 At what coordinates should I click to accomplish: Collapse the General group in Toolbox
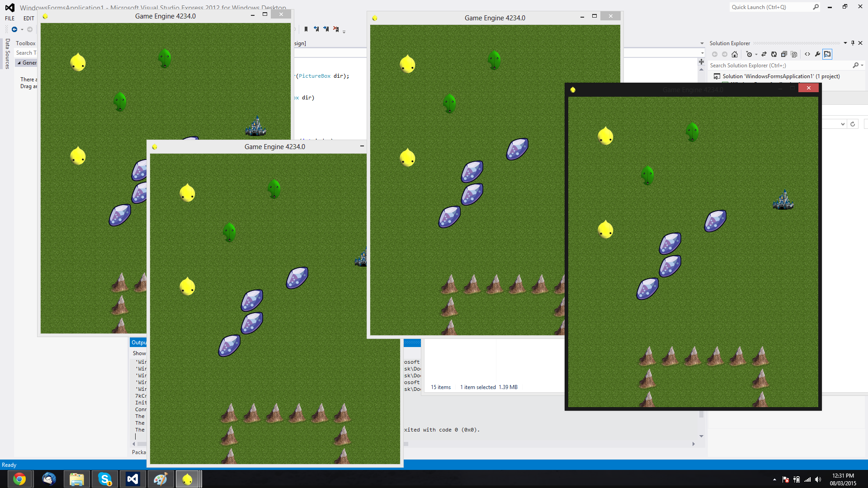point(19,63)
